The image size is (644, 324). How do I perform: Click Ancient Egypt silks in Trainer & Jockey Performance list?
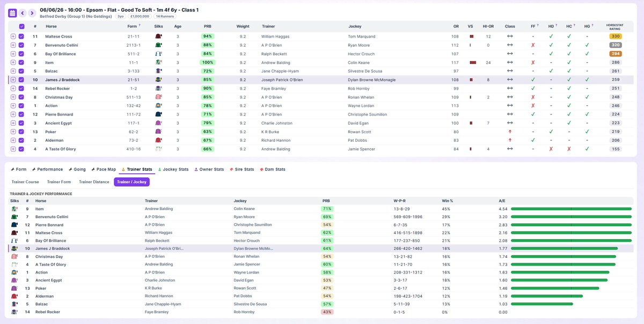(x=14, y=280)
